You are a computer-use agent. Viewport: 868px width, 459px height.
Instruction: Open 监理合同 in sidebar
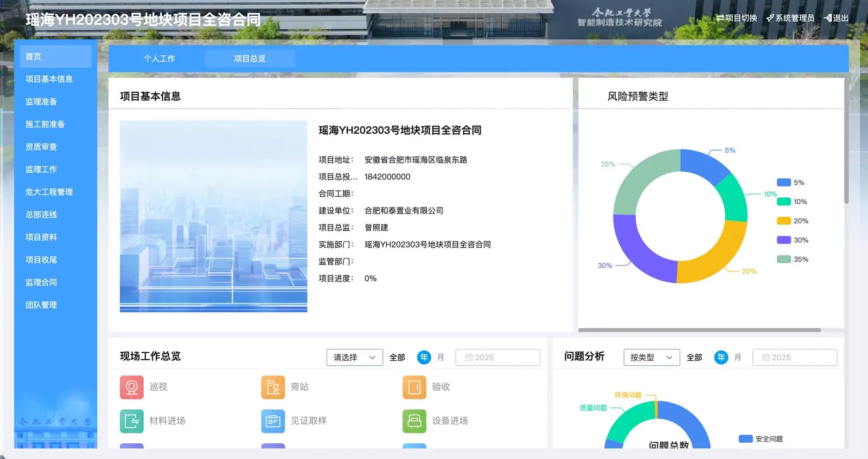pyautogui.click(x=55, y=282)
